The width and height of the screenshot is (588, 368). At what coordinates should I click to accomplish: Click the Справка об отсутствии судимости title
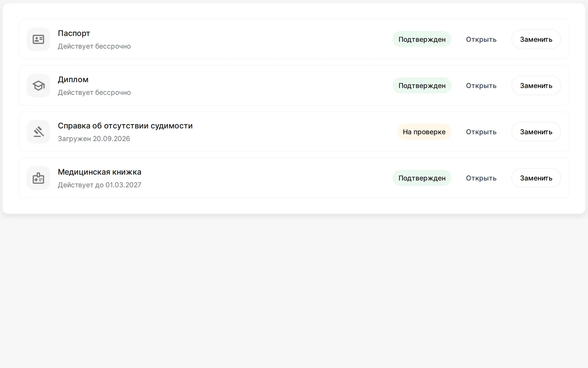125,126
